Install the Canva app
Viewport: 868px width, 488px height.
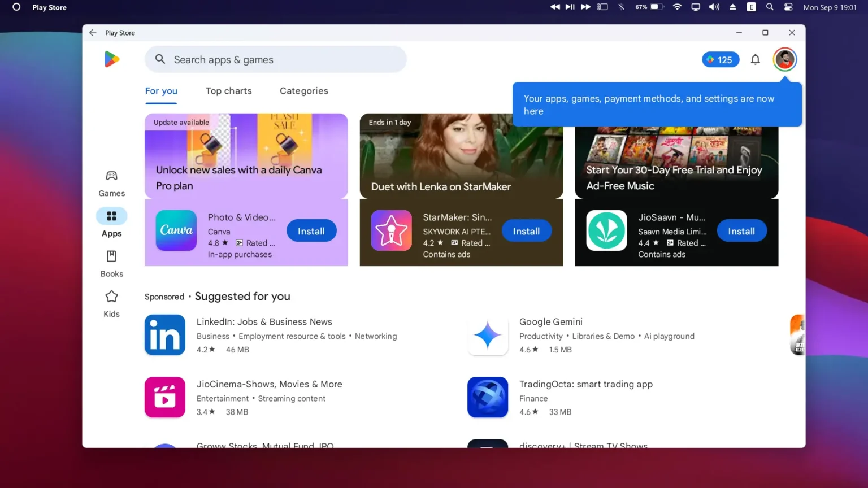(311, 231)
